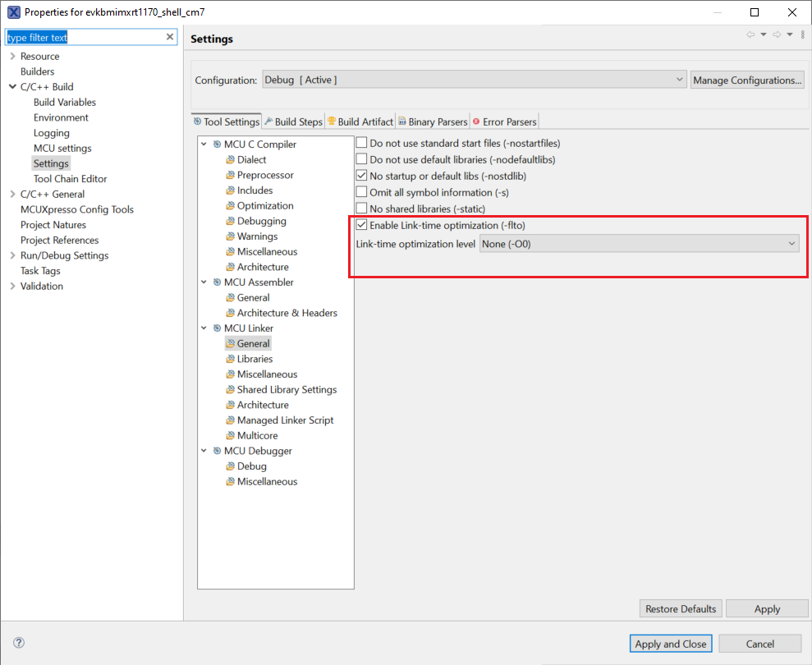The height and width of the screenshot is (665, 812).
Task: Switch to the Build Steps tab
Action: pyautogui.click(x=293, y=122)
